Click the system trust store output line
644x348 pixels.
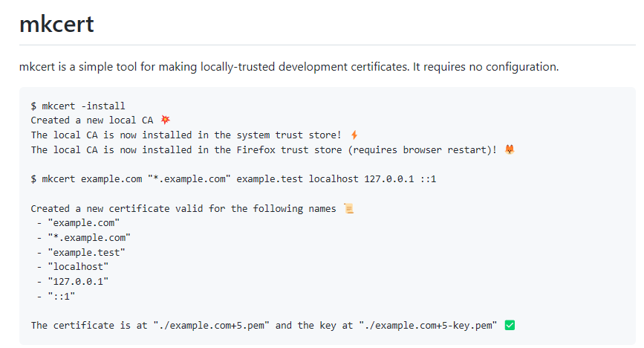click(186, 135)
